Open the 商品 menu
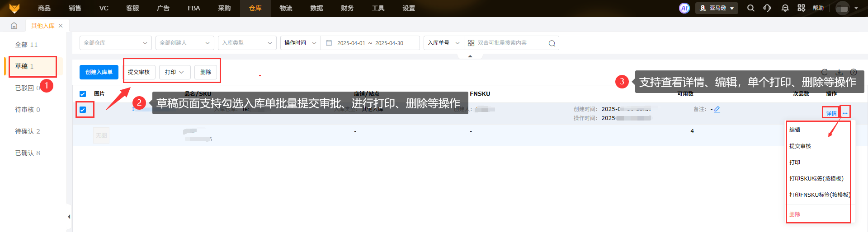This screenshot has width=868, height=232. [44, 8]
